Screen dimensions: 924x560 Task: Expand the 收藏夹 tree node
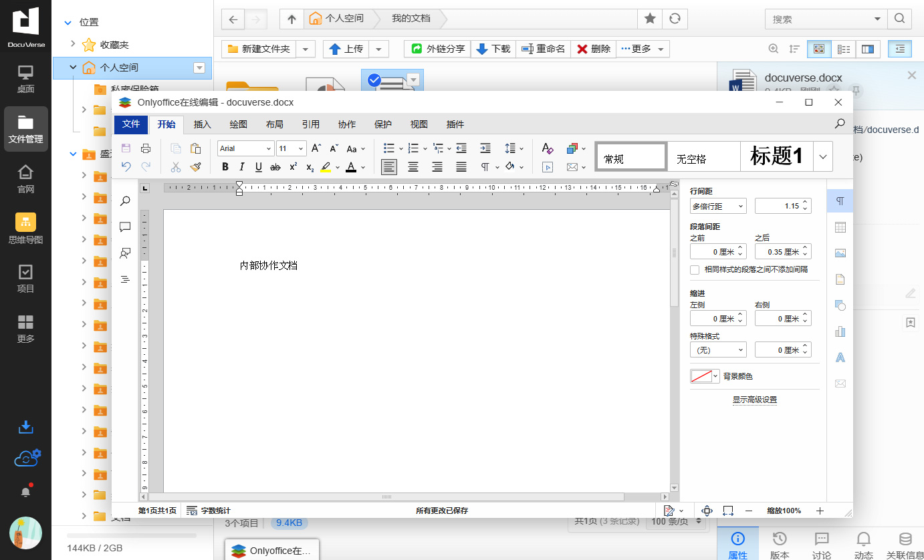73,45
